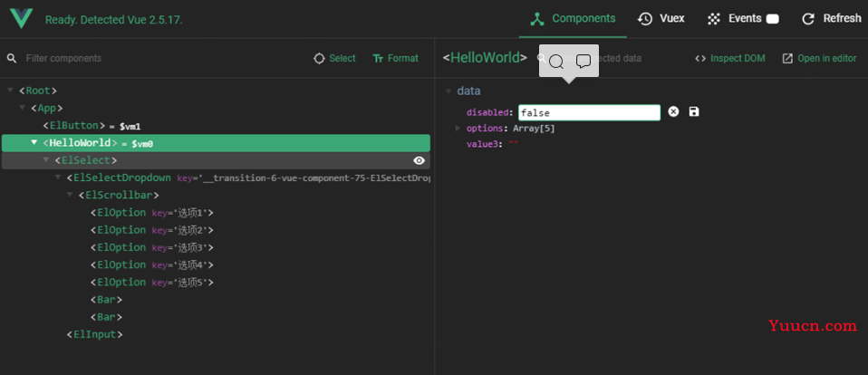
Task: Click the Open in editor arrow icon
Action: pos(787,58)
